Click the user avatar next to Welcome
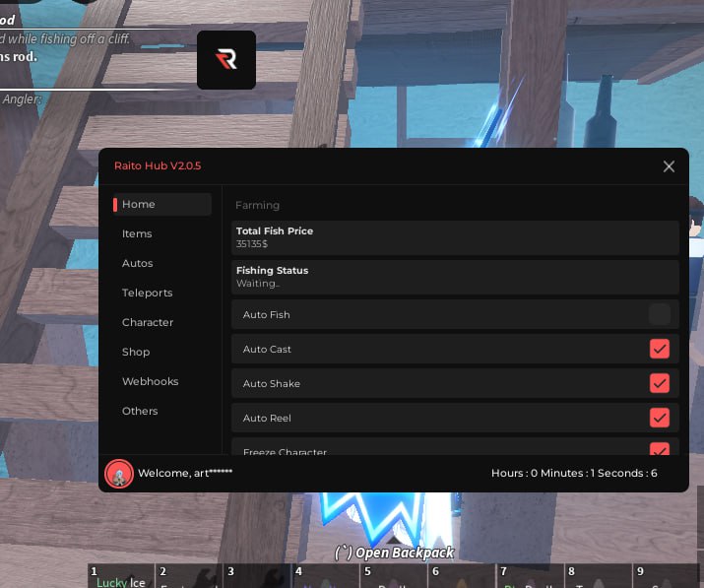This screenshot has width=704, height=588. [x=119, y=474]
